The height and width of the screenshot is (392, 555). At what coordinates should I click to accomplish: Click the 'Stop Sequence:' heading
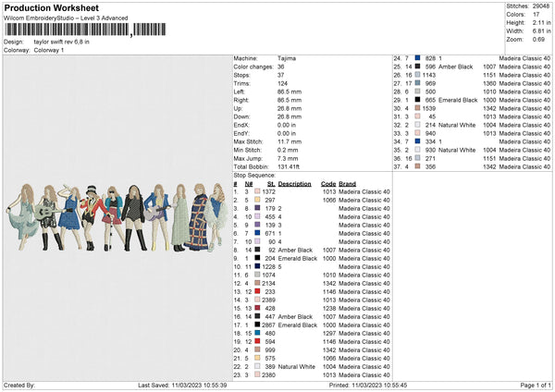[254, 176]
